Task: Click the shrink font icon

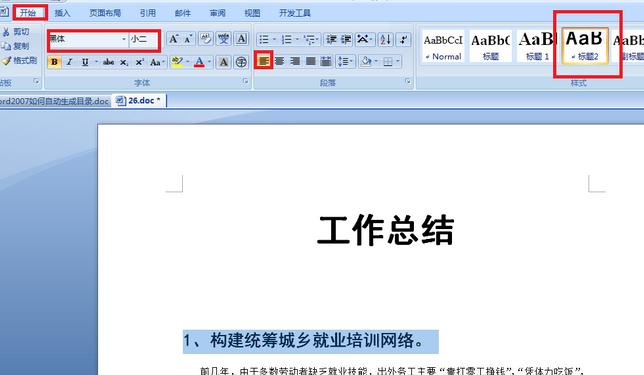Action: pyautogui.click(x=188, y=39)
